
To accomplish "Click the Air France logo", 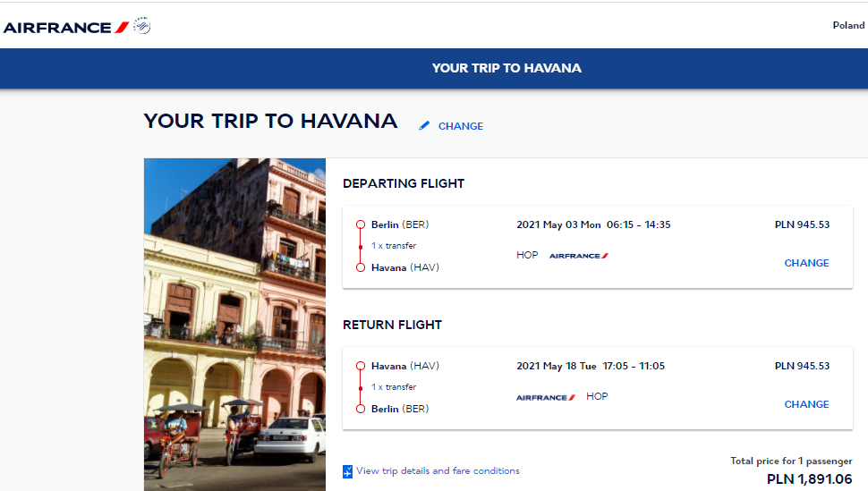I will [66, 27].
